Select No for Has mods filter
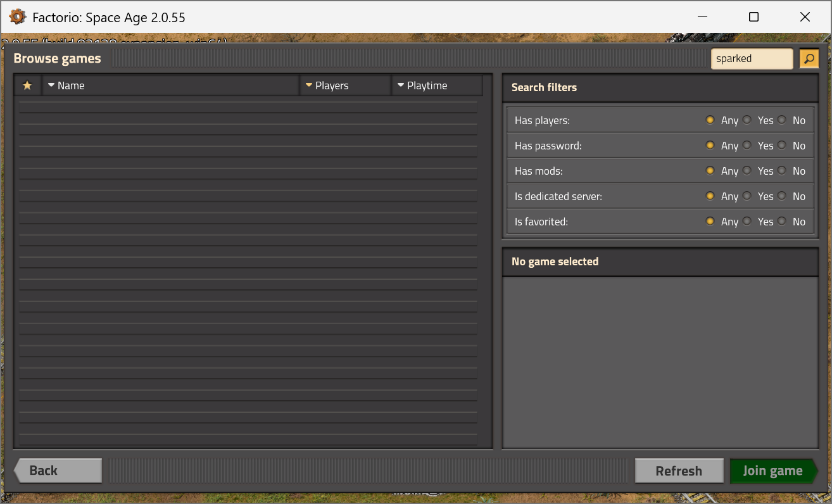The image size is (832, 504). (x=782, y=170)
